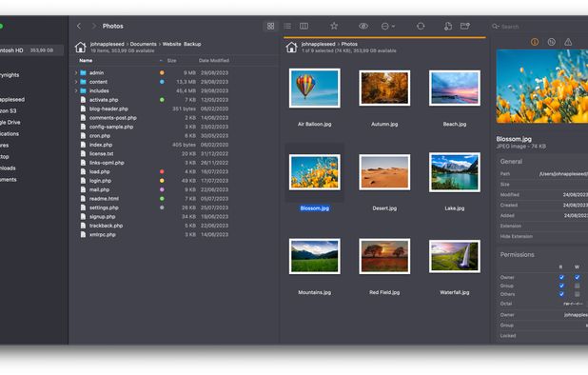
Task: Select the Beach.jpg thumbnail
Action: pyautogui.click(x=455, y=89)
